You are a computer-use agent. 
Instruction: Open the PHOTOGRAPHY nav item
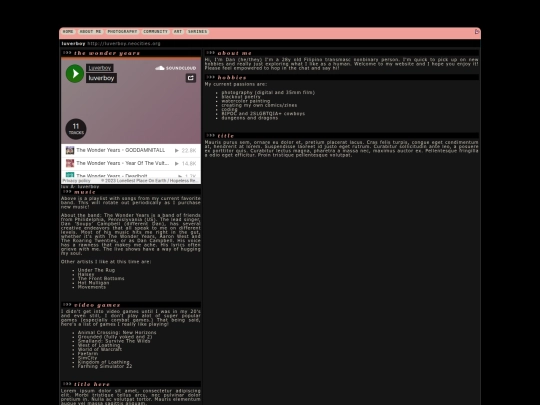pyautogui.click(x=122, y=31)
